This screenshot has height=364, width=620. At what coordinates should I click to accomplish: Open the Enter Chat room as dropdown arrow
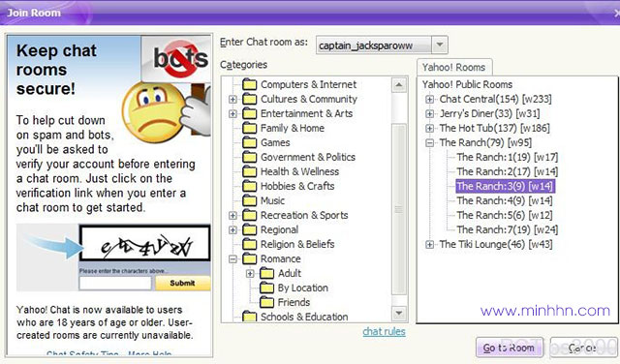440,45
